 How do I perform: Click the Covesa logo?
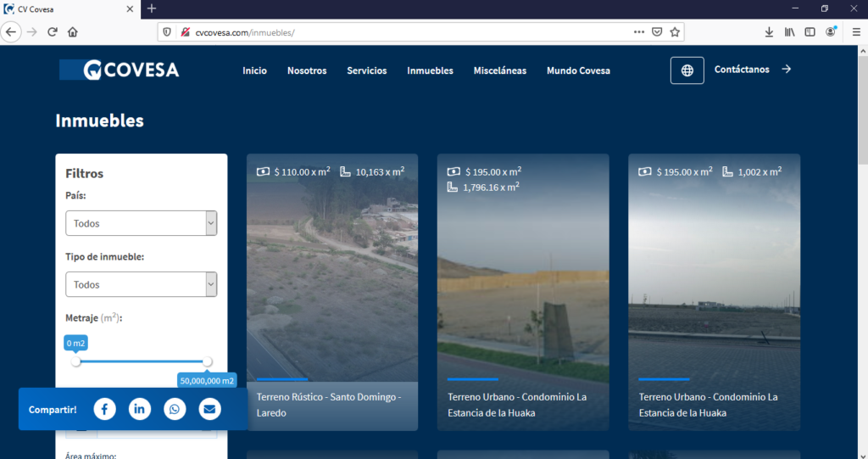(120, 70)
